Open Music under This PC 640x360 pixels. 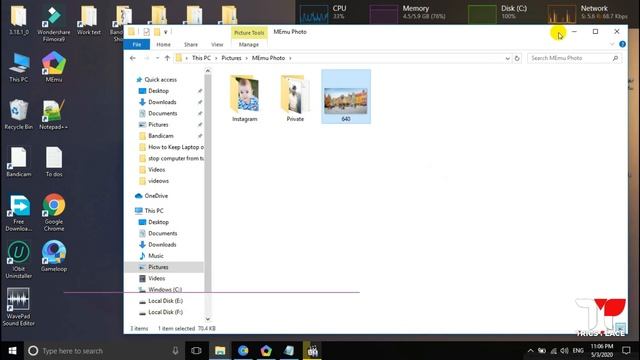(x=156, y=256)
